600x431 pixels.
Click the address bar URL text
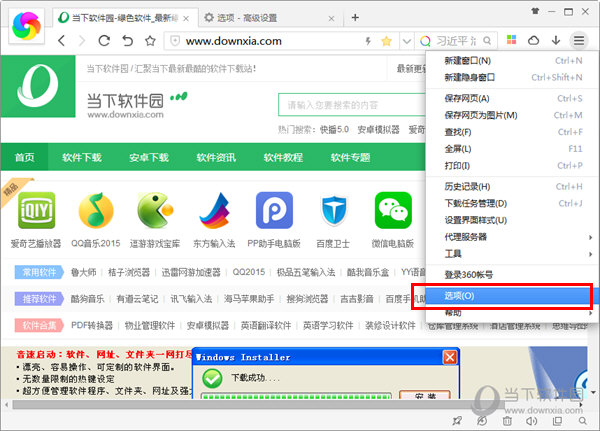234,41
